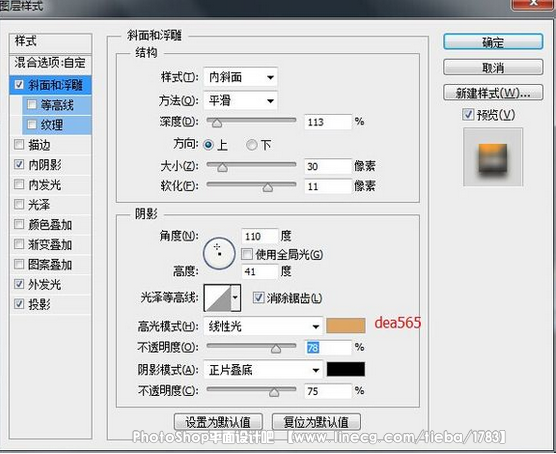Enable the 纹理 checkbox

32,124
